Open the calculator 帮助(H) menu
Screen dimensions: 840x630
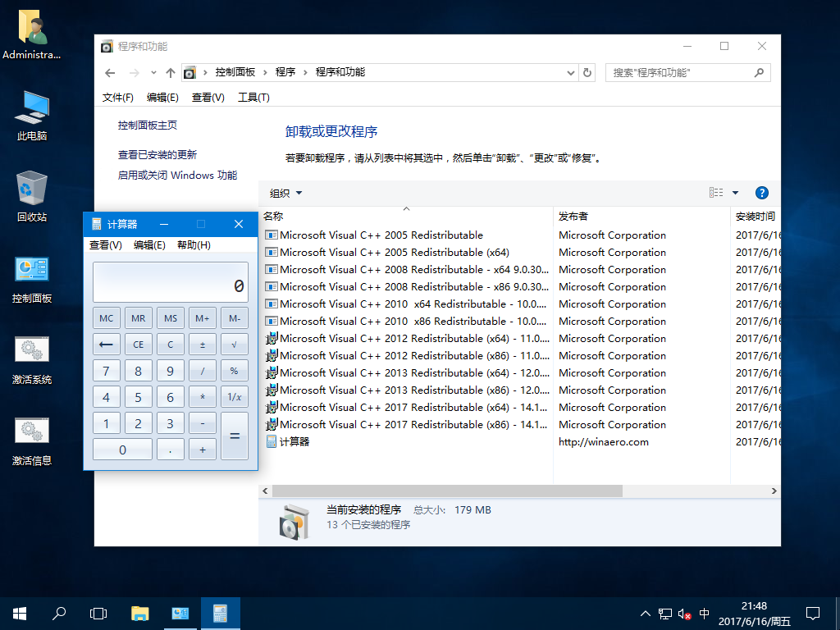click(x=194, y=244)
